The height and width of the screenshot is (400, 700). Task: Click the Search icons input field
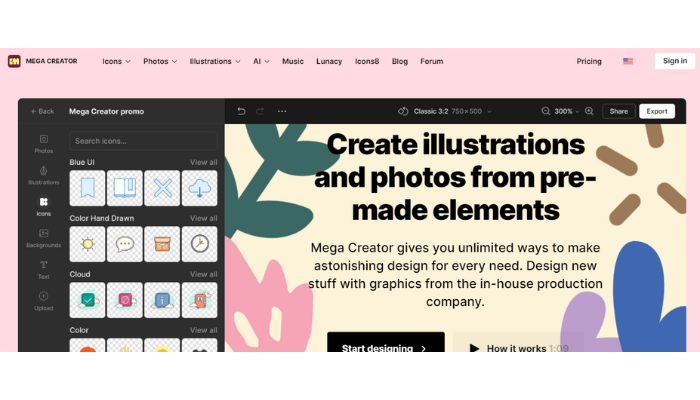pos(143,141)
